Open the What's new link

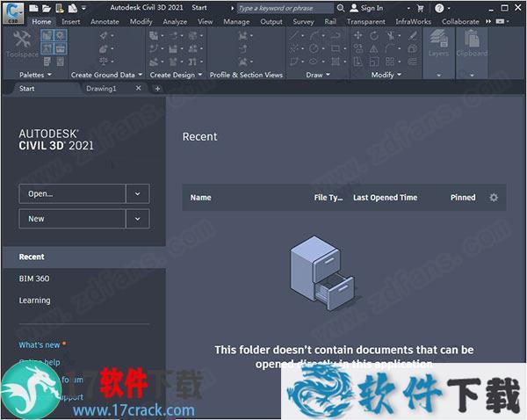40,345
